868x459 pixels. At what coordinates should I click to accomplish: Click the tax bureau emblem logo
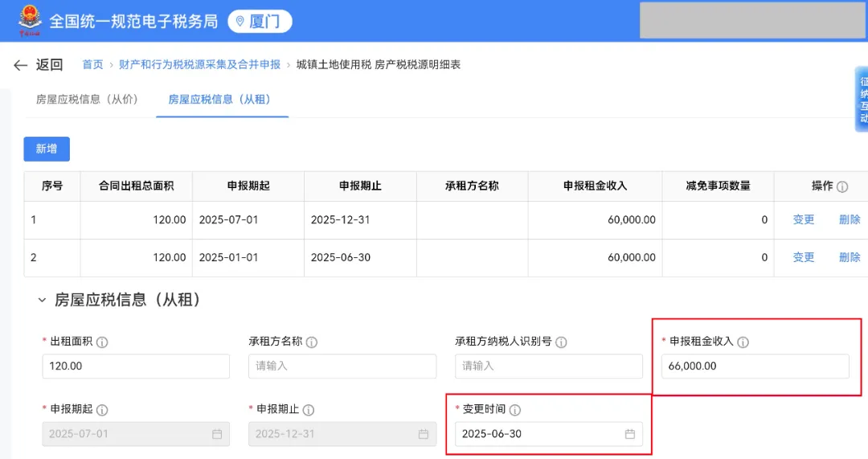pyautogui.click(x=30, y=21)
